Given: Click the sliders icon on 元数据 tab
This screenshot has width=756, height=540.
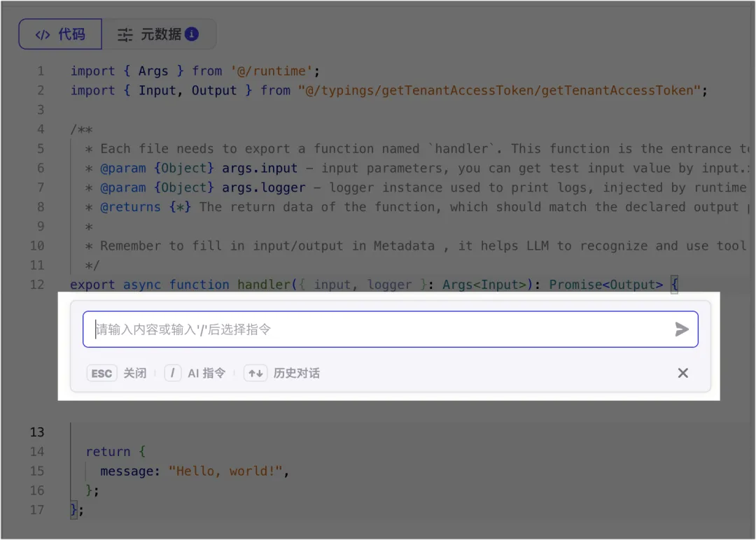Looking at the screenshot, I should coord(125,35).
